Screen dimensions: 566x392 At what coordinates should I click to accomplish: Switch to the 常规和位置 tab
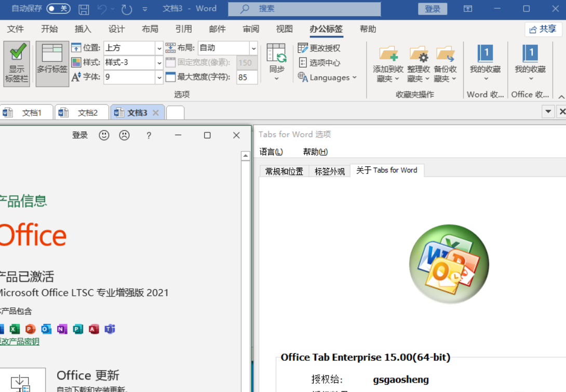285,171
